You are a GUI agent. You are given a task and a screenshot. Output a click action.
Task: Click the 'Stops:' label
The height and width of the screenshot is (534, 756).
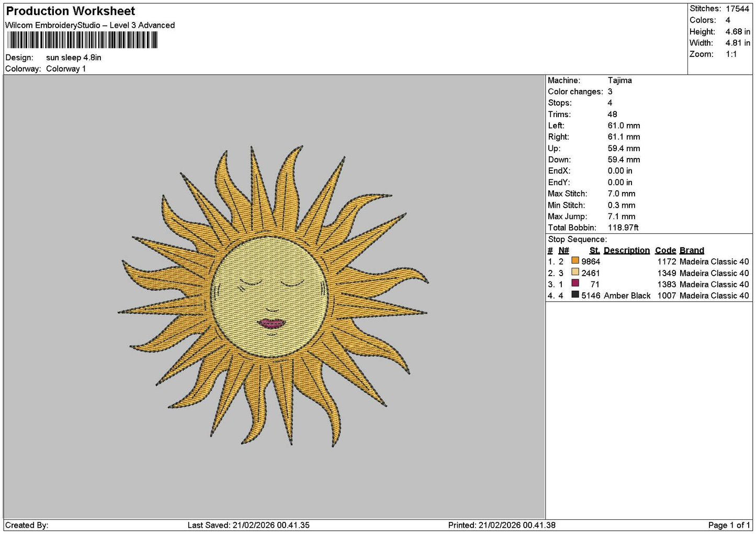[560, 103]
